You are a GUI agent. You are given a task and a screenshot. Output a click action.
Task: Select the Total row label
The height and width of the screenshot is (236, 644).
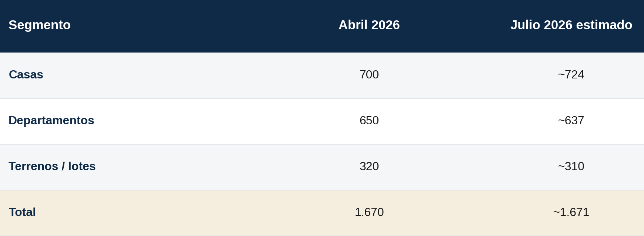tap(22, 212)
